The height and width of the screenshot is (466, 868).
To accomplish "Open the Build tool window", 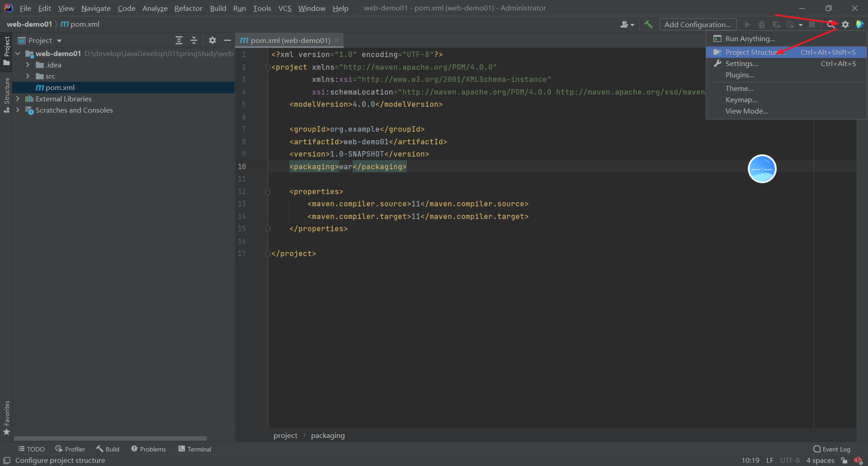I will click(x=108, y=449).
